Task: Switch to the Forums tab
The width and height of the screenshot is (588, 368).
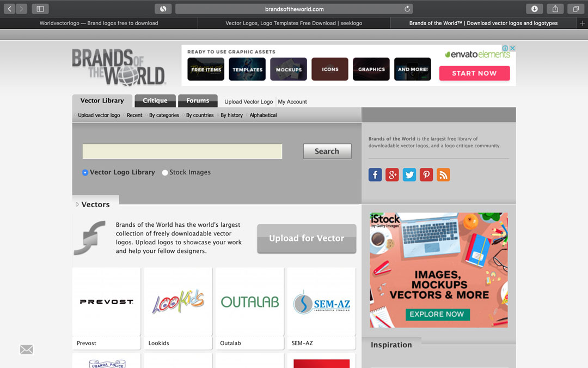Action: point(198,101)
